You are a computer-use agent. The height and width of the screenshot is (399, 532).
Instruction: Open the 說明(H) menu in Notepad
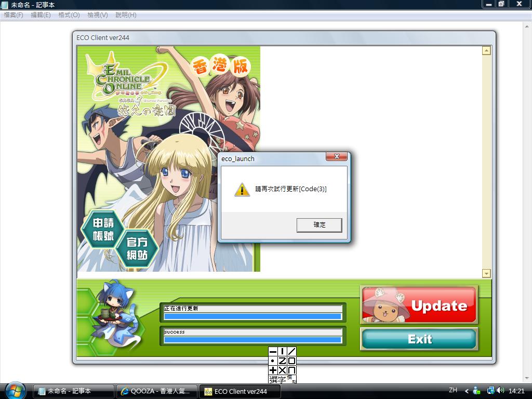click(x=126, y=15)
